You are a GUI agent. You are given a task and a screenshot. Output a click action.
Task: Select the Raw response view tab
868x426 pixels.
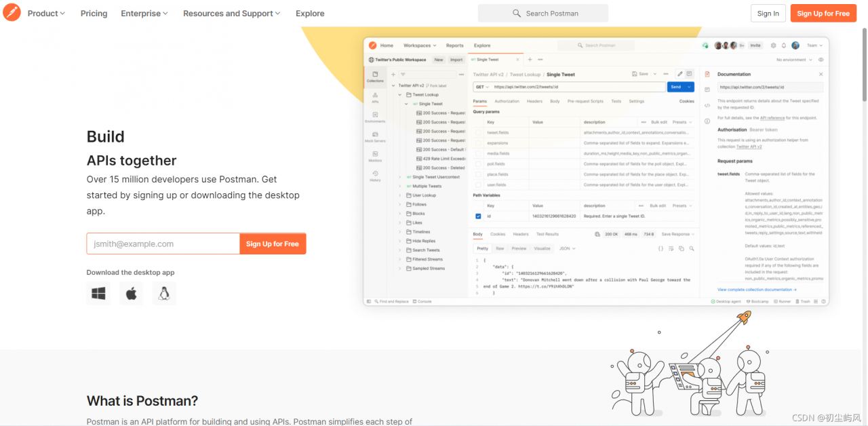[500, 248]
